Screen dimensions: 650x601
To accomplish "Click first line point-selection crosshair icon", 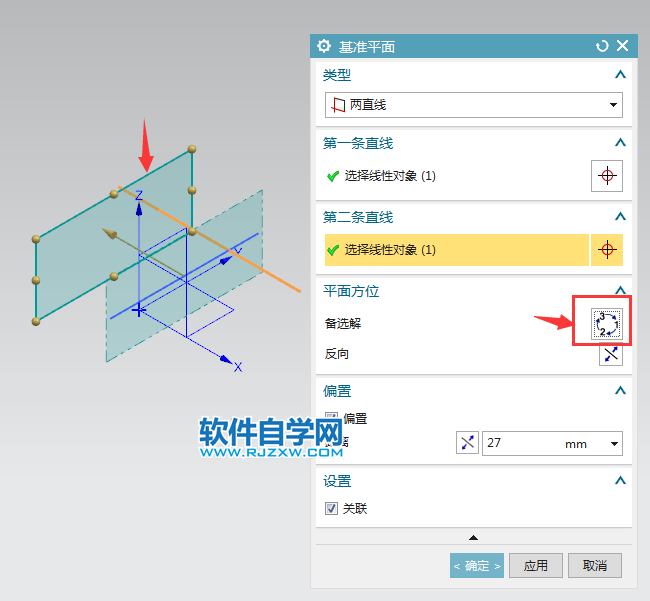I will [x=607, y=176].
